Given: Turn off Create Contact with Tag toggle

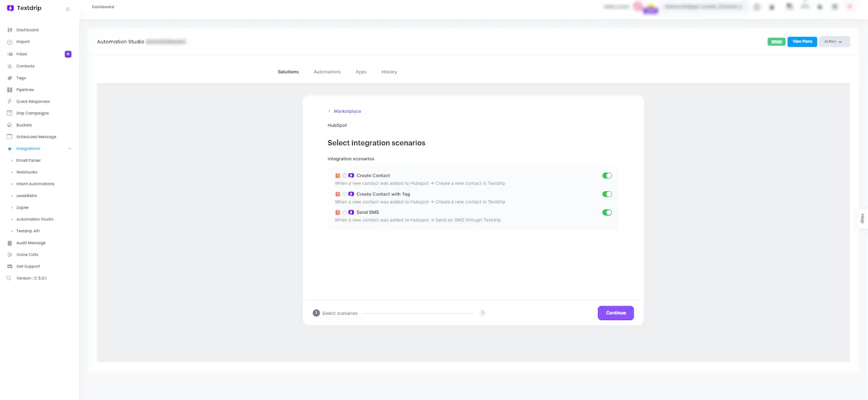Looking at the screenshot, I should coord(607,194).
